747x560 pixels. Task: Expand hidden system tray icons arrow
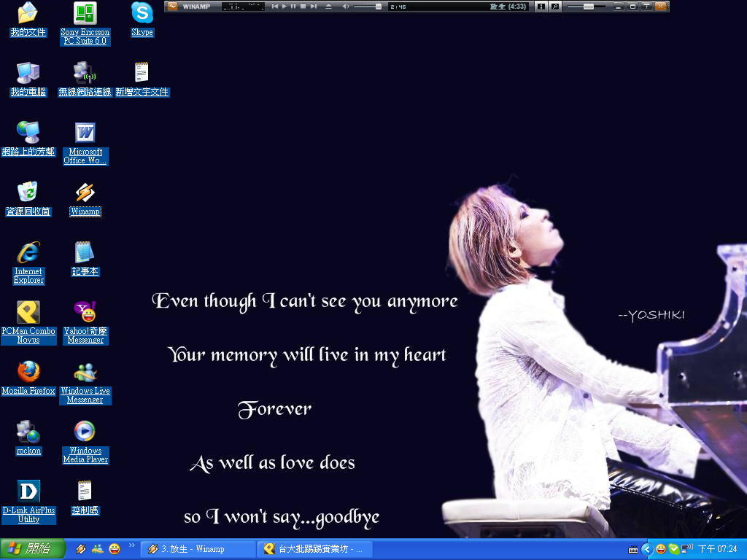tap(646, 549)
